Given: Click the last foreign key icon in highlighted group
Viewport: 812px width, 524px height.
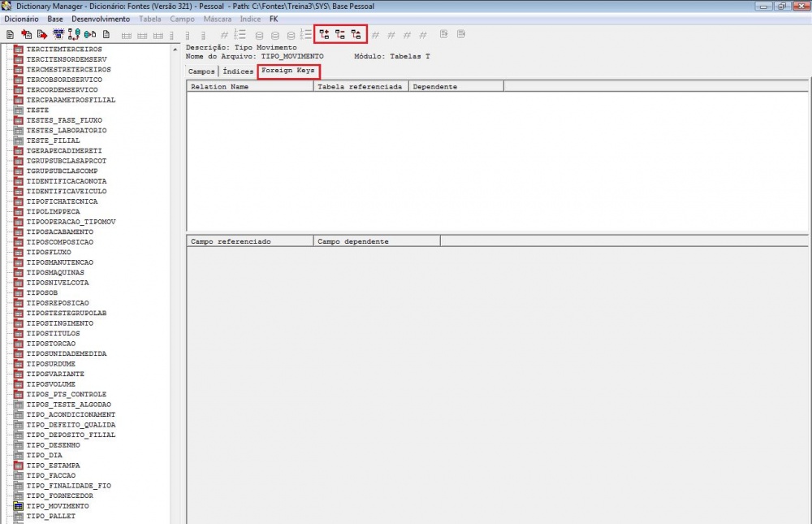Looking at the screenshot, I should [x=356, y=34].
